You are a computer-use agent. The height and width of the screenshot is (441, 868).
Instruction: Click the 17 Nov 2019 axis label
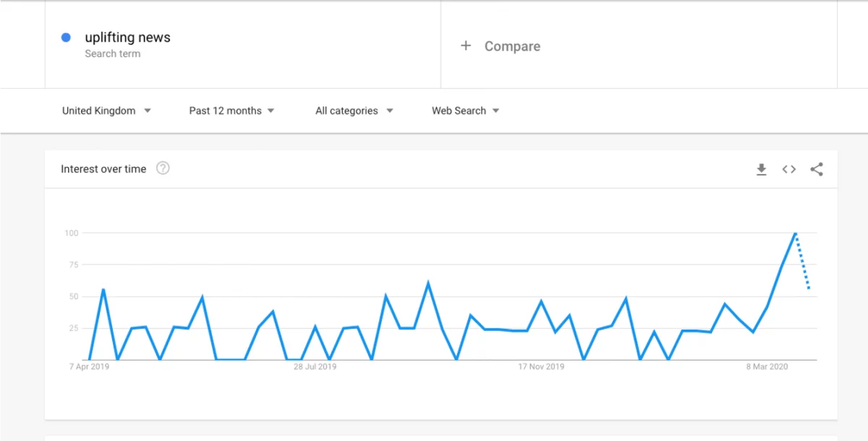541,367
